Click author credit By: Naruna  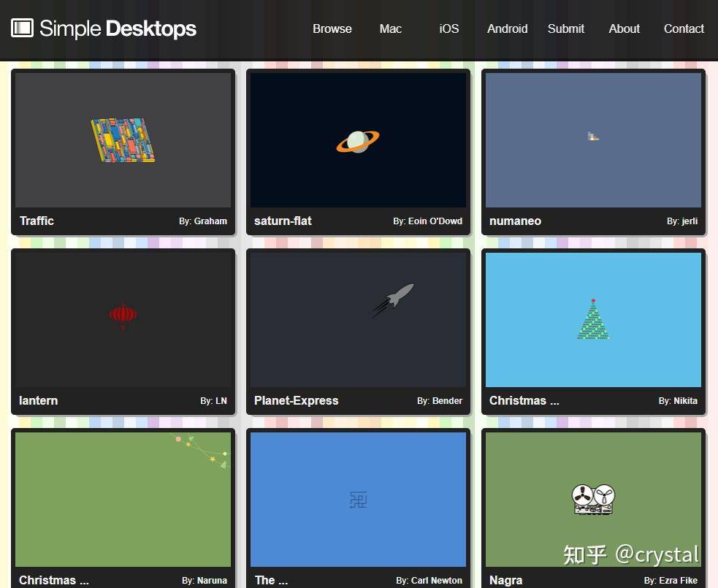(205, 581)
